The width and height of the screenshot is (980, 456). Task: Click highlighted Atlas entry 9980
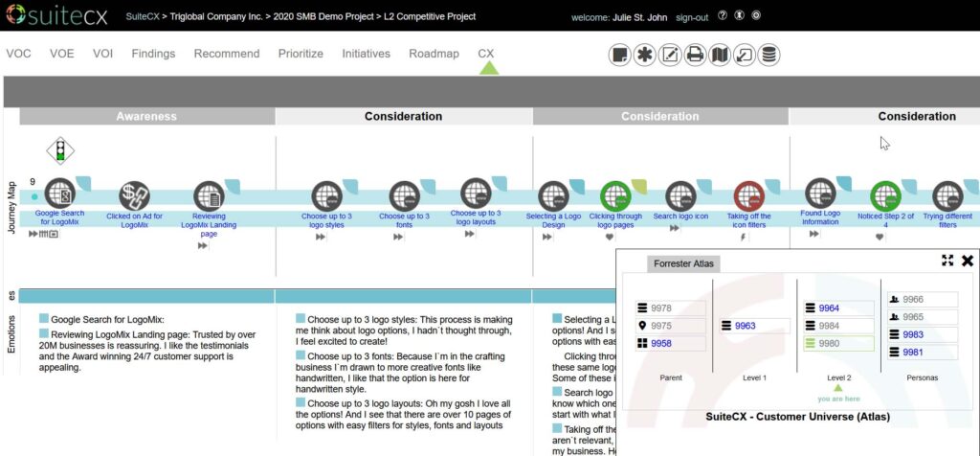click(x=838, y=343)
